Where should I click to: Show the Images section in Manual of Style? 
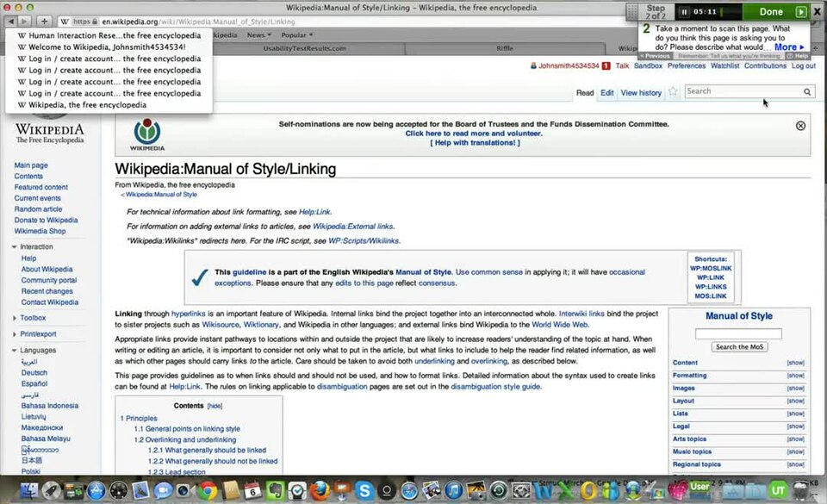click(795, 388)
